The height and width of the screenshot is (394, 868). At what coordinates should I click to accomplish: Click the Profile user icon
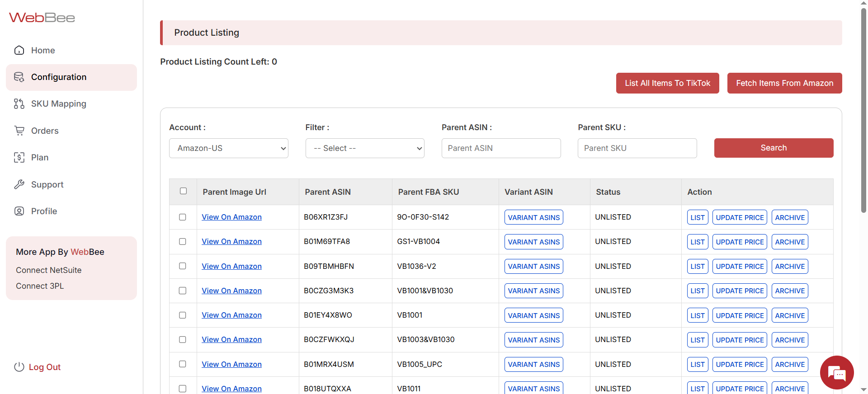(x=19, y=211)
